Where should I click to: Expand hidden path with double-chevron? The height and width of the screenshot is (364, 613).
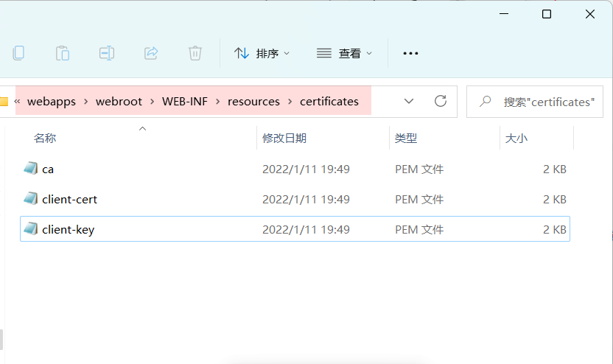(x=17, y=101)
